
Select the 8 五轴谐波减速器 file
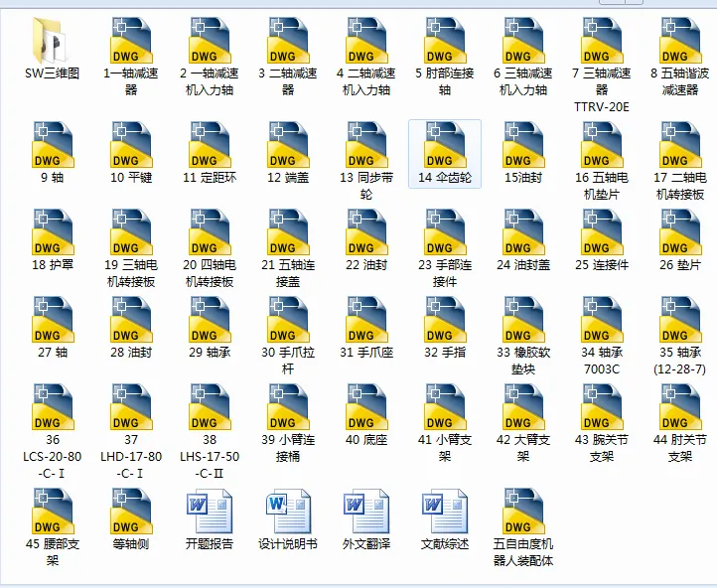coord(680,57)
